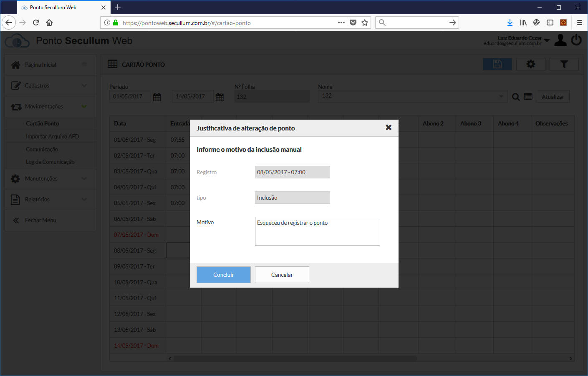Close the Ponto Secullum Web tab

click(103, 8)
